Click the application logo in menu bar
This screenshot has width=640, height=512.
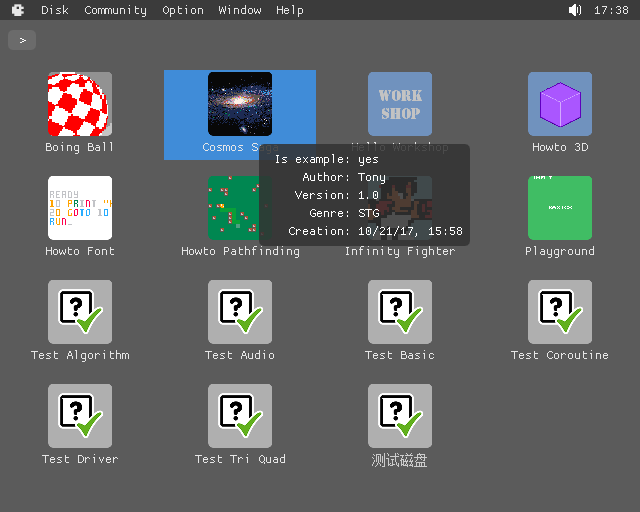(18, 10)
